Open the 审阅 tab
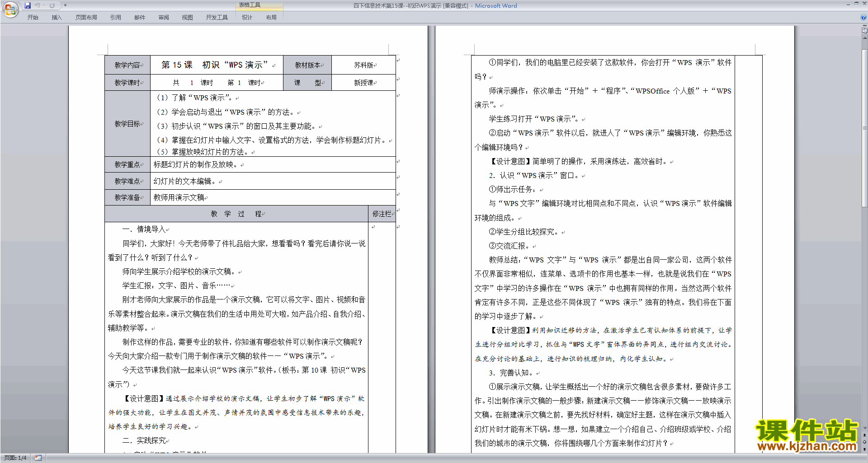This screenshot has height=463, width=868. (164, 18)
